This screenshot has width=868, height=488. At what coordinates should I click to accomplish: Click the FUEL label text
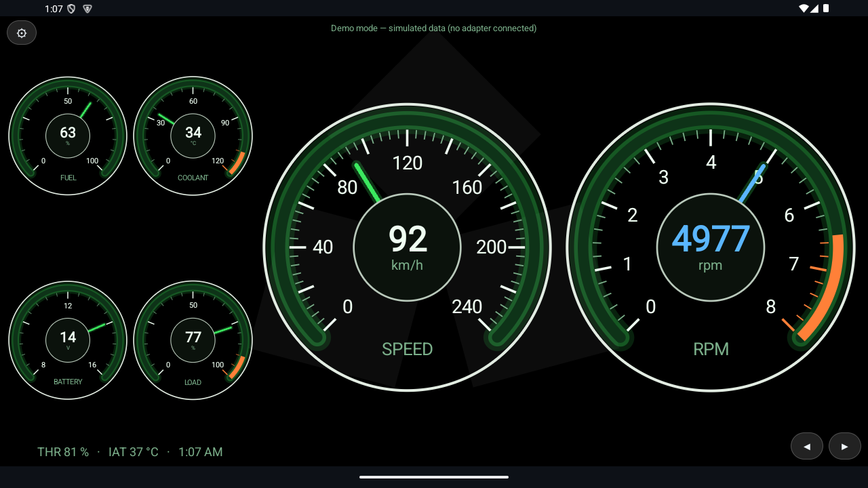[68, 178]
